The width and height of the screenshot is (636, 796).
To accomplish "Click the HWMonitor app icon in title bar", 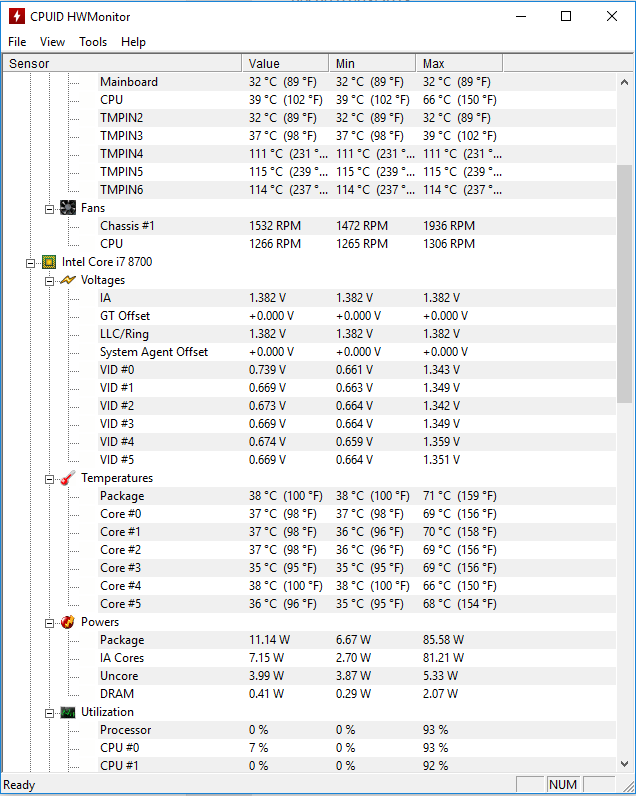I will [17, 16].
